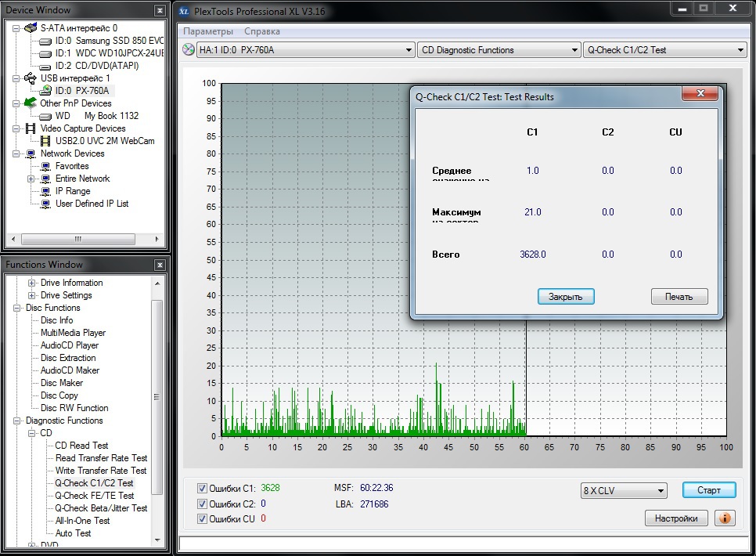
Task: Select the Network Devices computer icon
Action: 31,153
